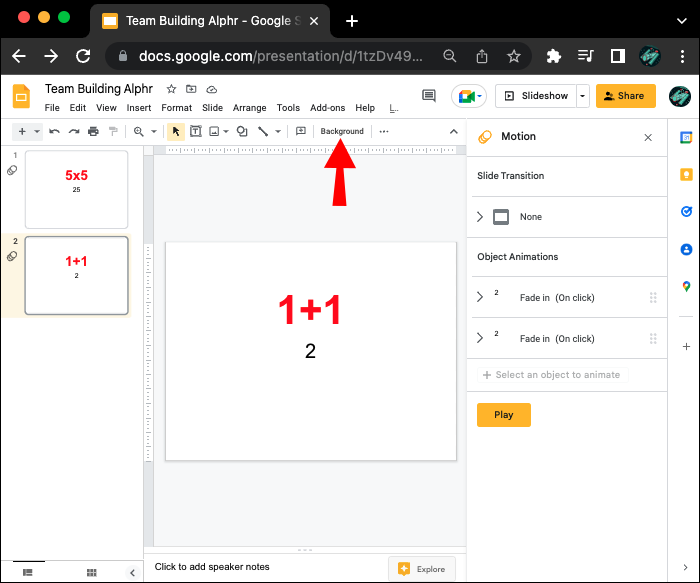
Task: Collapse the filmstrip panel arrow
Action: [132, 572]
